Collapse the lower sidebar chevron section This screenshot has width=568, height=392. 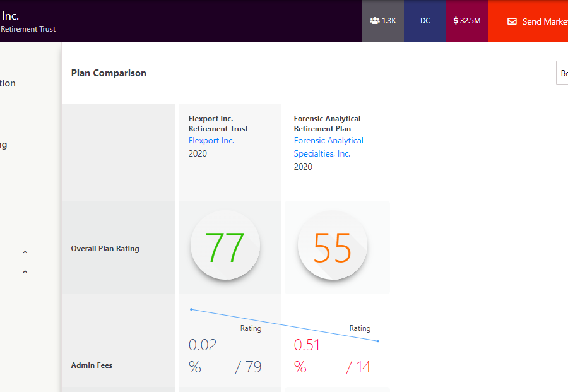(x=25, y=272)
